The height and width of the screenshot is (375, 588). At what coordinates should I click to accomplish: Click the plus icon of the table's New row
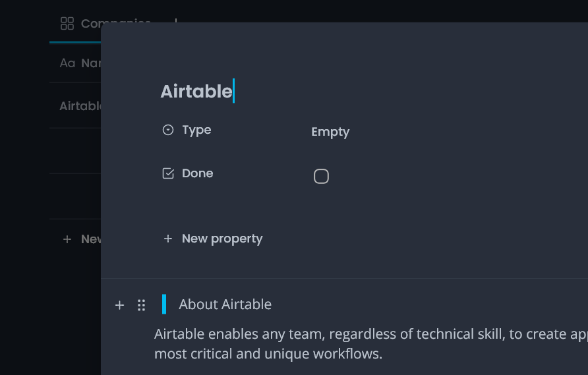pyautogui.click(x=67, y=239)
